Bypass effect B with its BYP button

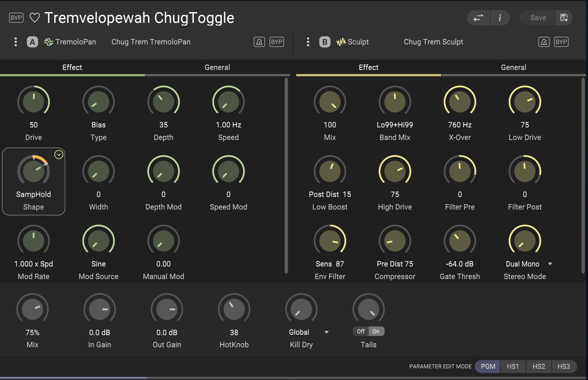click(x=561, y=42)
